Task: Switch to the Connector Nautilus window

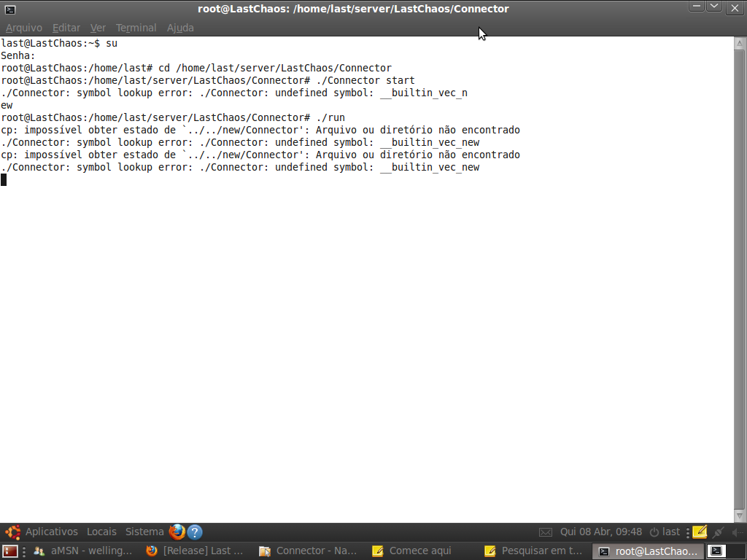Action: (309, 551)
